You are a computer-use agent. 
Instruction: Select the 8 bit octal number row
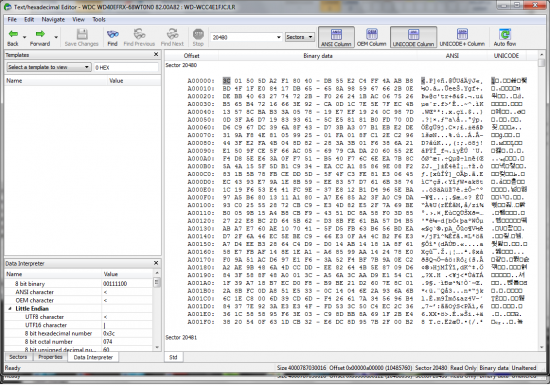(79, 342)
